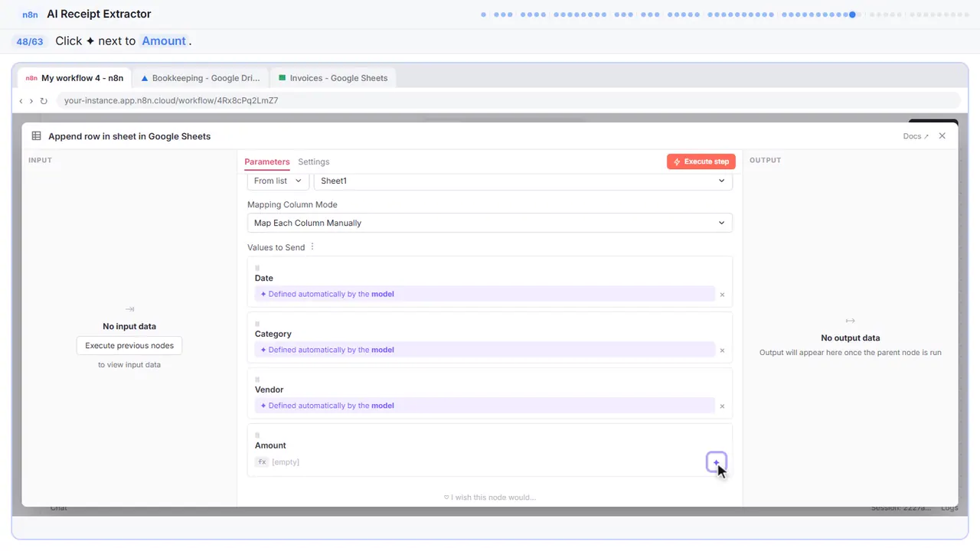Click the browser back arrow
Image resolution: width=980 pixels, height=551 pixels.
coord(21,100)
